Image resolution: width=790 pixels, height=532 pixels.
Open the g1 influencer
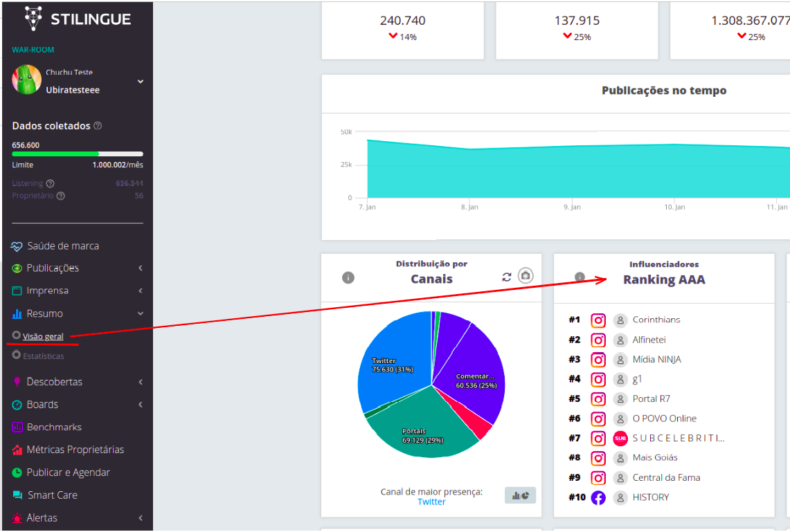point(638,379)
